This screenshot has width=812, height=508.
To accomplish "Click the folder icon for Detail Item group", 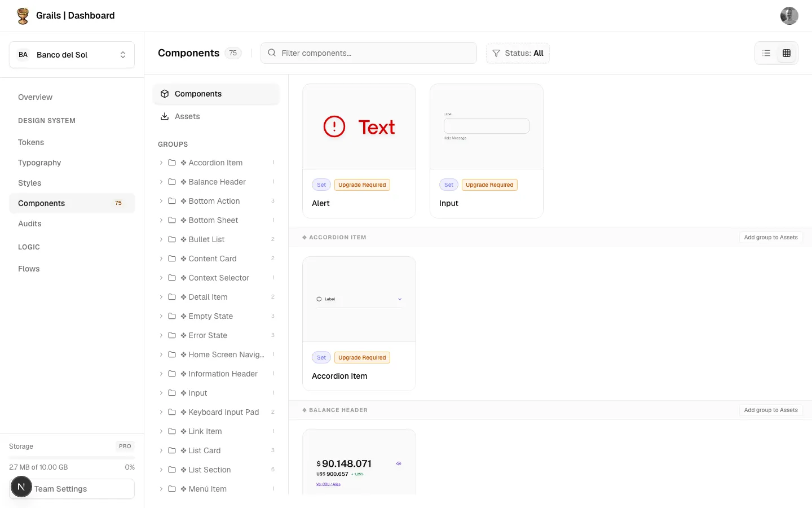I will [172, 297].
